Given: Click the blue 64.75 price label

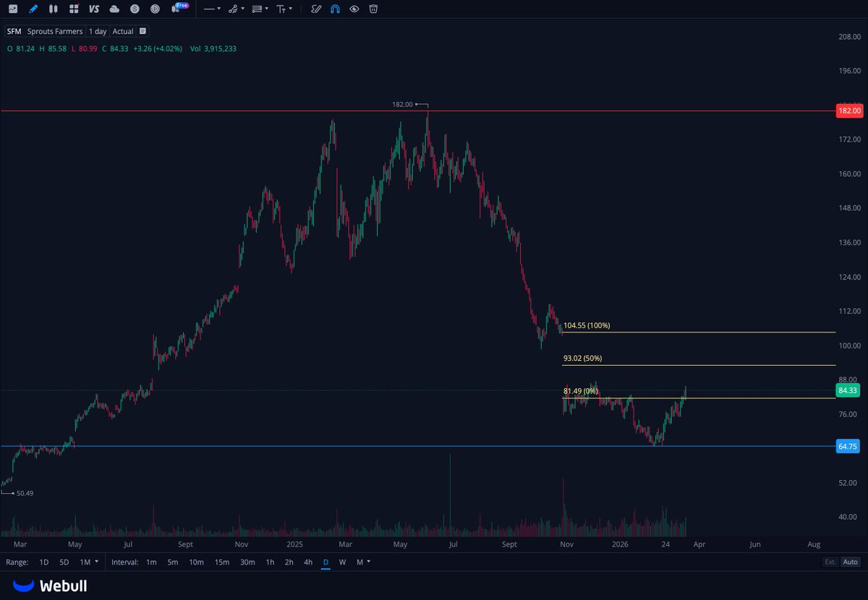Looking at the screenshot, I should (x=848, y=447).
